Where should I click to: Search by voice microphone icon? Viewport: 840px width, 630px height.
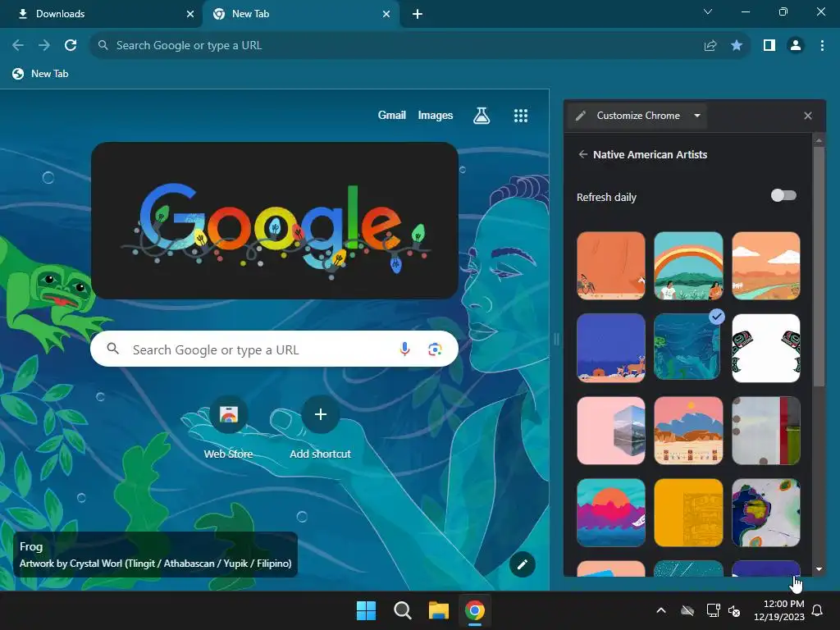point(405,349)
